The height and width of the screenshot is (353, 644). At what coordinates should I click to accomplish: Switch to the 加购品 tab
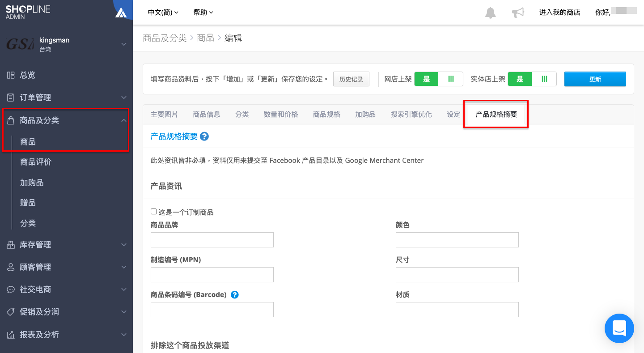[x=365, y=115]
